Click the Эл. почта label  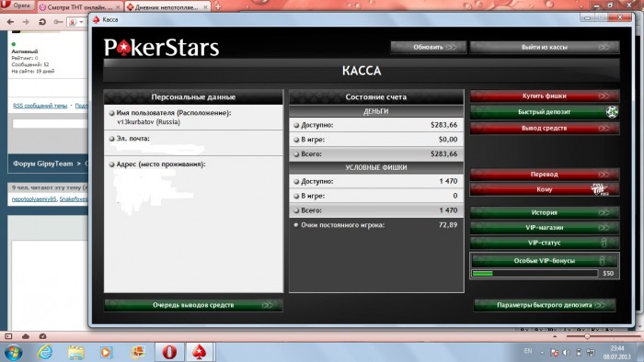[x=132, y=139]
